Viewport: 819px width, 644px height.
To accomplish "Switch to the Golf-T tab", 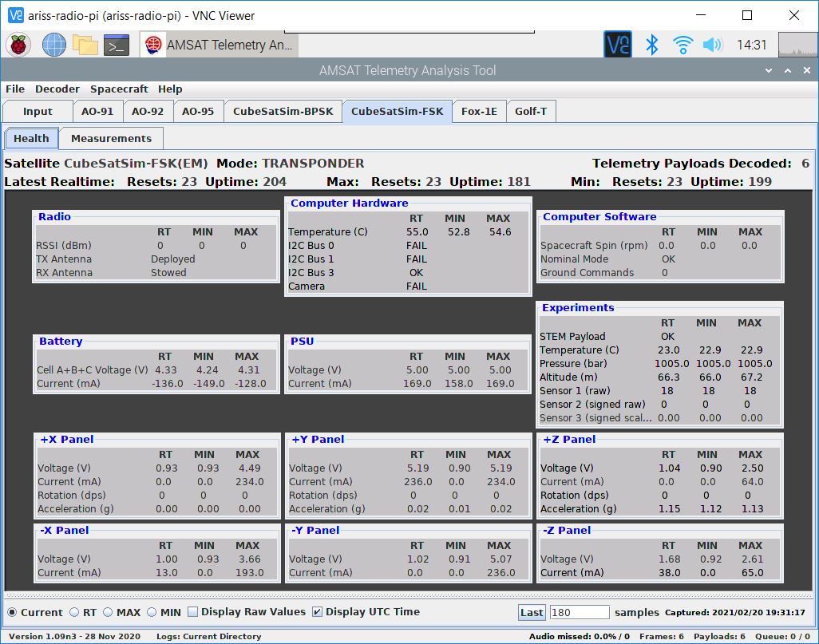I will (531, 111).
